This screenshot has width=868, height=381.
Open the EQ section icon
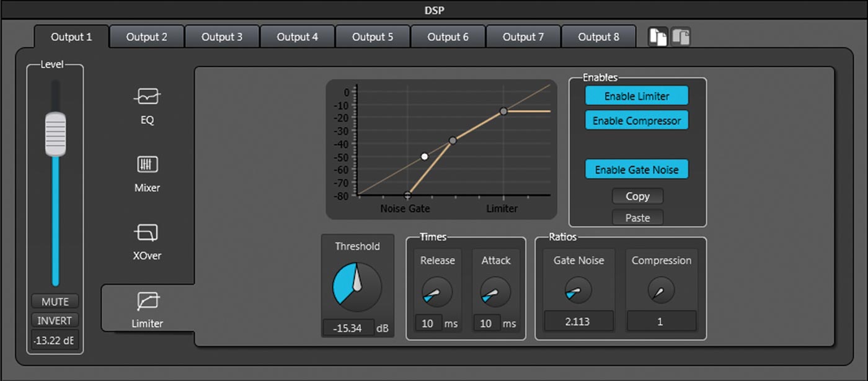click(x=147, y=97)
